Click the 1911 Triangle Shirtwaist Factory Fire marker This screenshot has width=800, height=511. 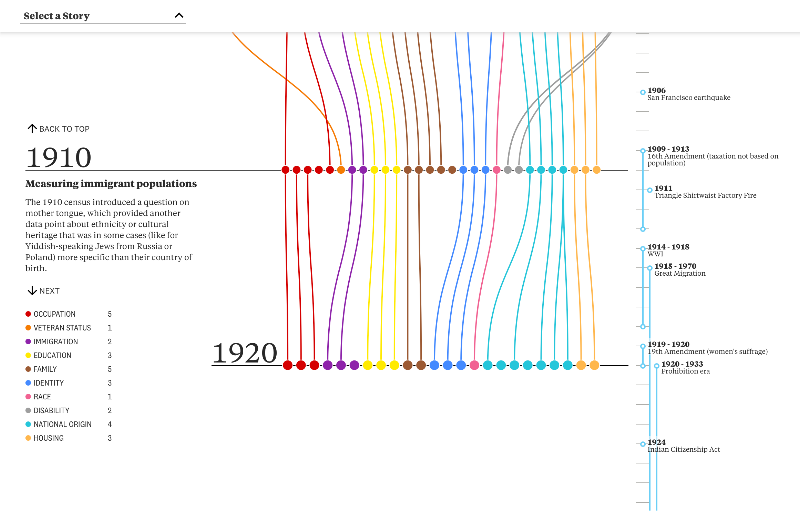pos(650,189)
